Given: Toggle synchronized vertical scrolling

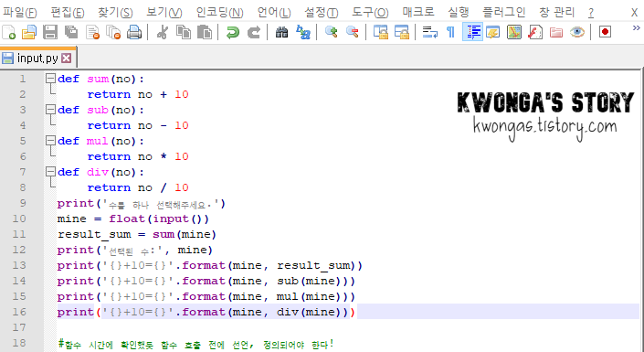Looking at the screenshot, I should tap(381, 32).
